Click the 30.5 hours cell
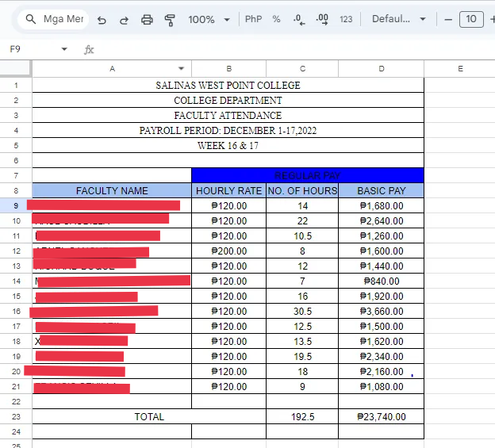 (302, 311)
